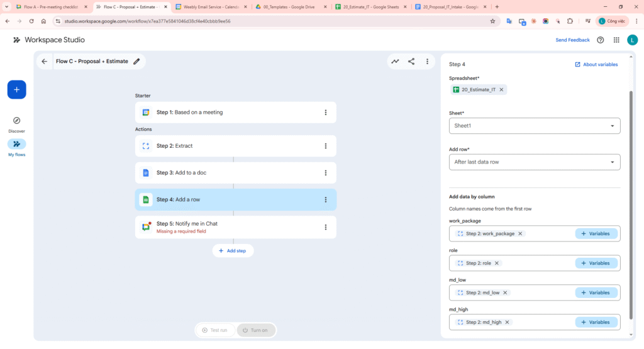The width and height of the screenshot is (644, 349).
Task: Toggle the Turn on flow button
Action: coord(255,330)
